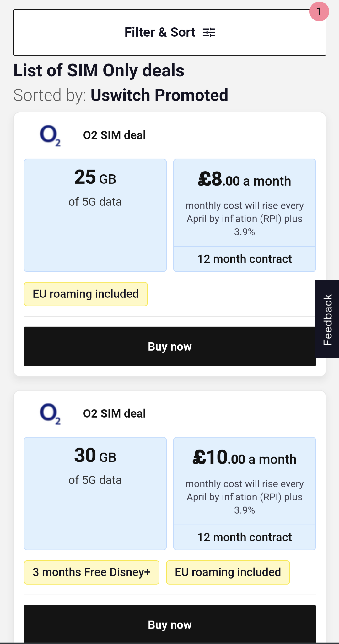Click the 3 months Free Disney+ tag
339x644 pixels.
[x=92, y=572]
